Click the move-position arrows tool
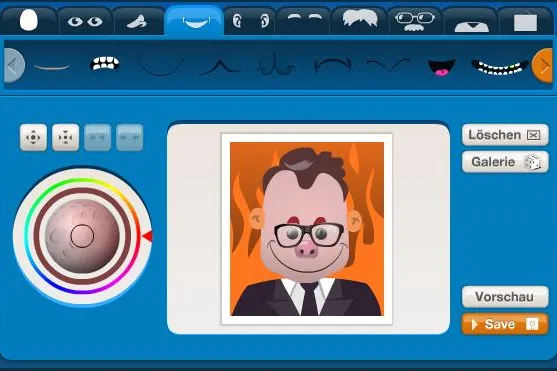Screen dimensions: 557x371 33,138
